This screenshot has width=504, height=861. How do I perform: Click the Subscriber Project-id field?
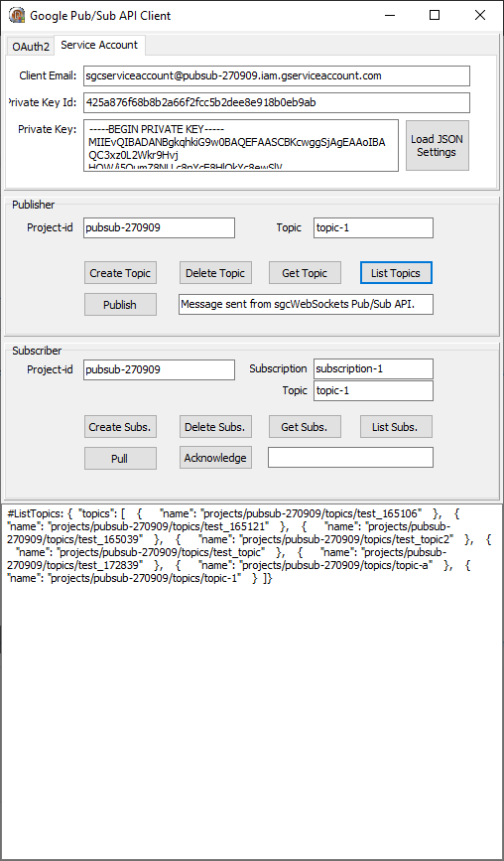click(x=159, y=369)
